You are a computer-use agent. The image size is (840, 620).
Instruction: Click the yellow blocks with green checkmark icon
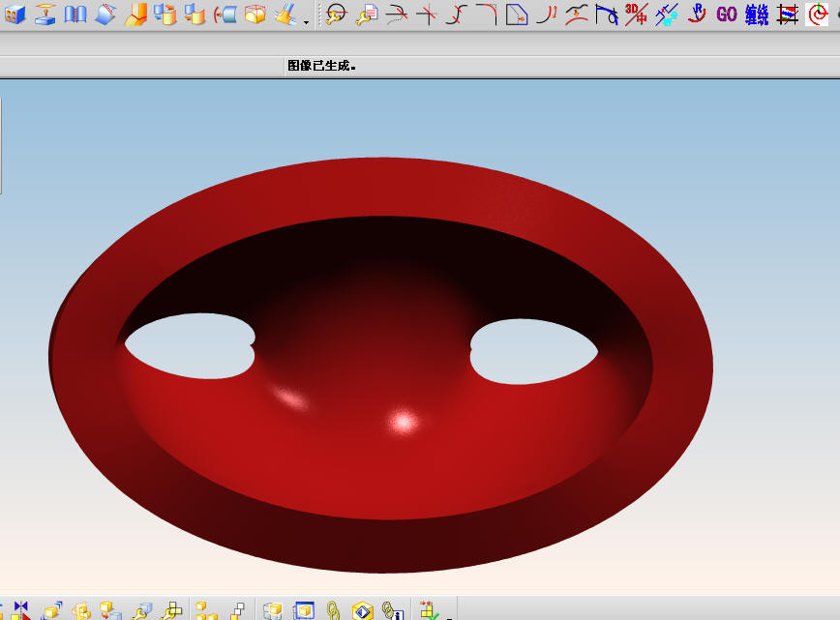point(430,610)
